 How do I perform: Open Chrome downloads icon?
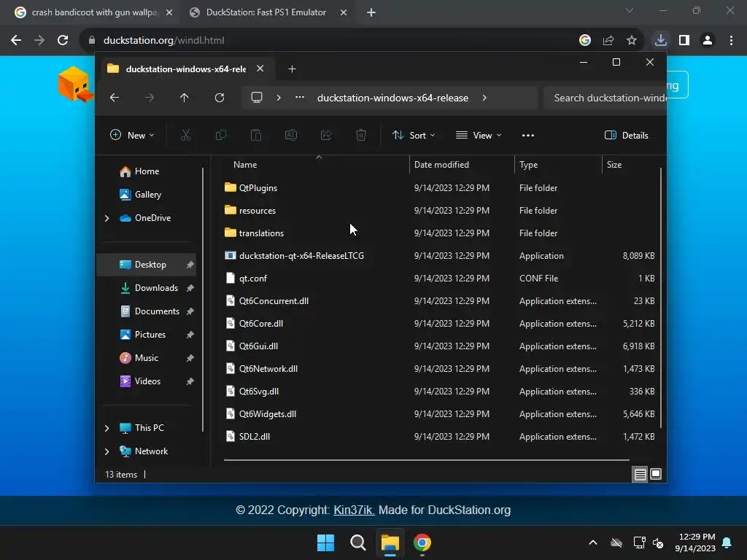(x=661, y=41)
